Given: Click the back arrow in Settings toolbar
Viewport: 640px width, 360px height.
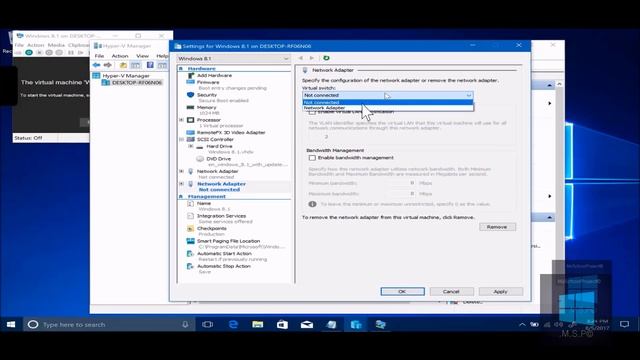Looking at the screenshot, I should pyautogui.click(x=301, y=58).
